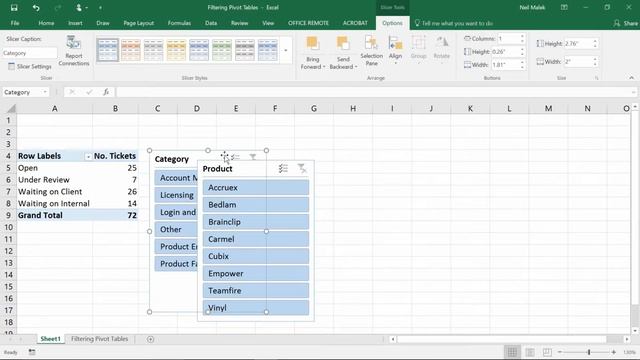The height and width of the screenshot is (360, 640).
Task: Select Teamfire in Product slicer
Action: tap(256, 291)
